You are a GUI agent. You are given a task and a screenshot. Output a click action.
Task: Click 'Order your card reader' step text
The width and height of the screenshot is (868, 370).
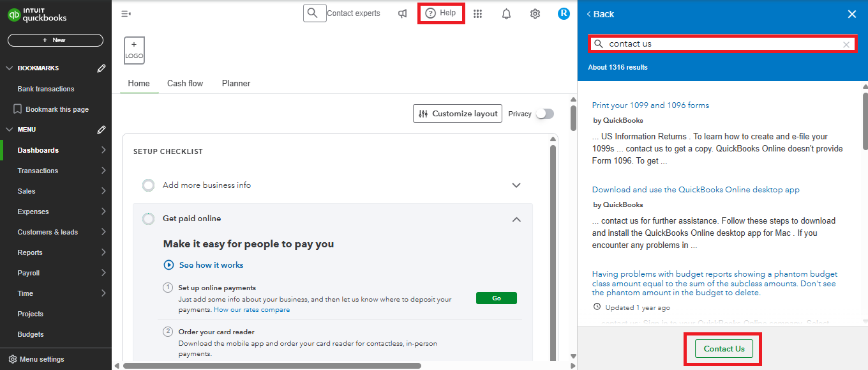click(216, 332)
